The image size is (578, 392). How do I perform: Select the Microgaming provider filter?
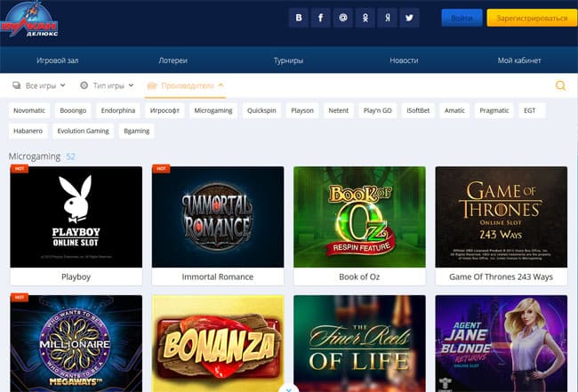213,110
